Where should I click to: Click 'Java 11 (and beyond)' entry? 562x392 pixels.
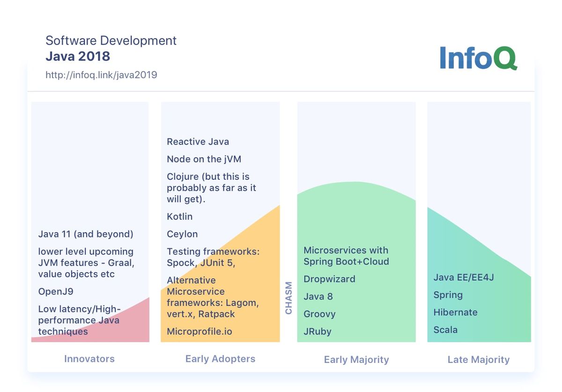click(86, 234)
